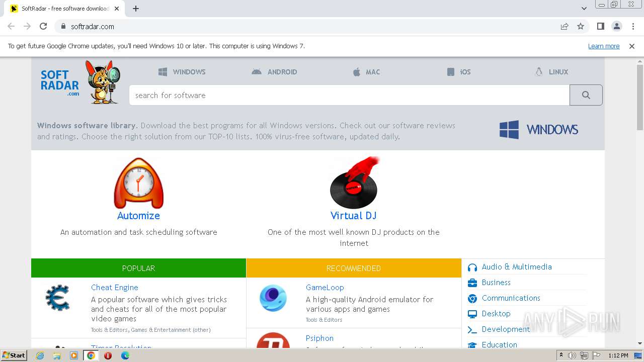This screenshot has height=362, width=644.
Task: Click the browser back arrow
Action: point(11,26)
